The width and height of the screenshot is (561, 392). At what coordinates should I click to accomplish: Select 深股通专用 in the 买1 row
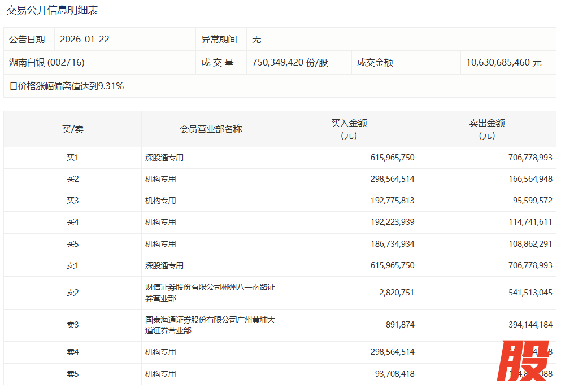coord(164,158)
